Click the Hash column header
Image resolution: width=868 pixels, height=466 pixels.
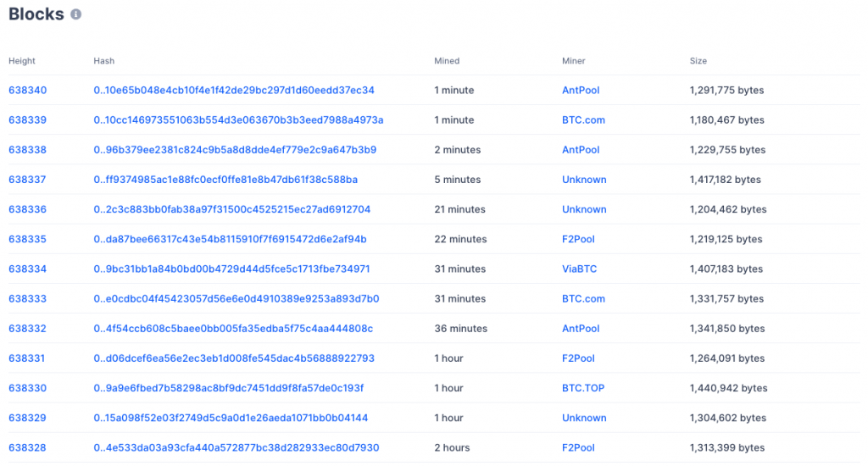coord(104,61)
